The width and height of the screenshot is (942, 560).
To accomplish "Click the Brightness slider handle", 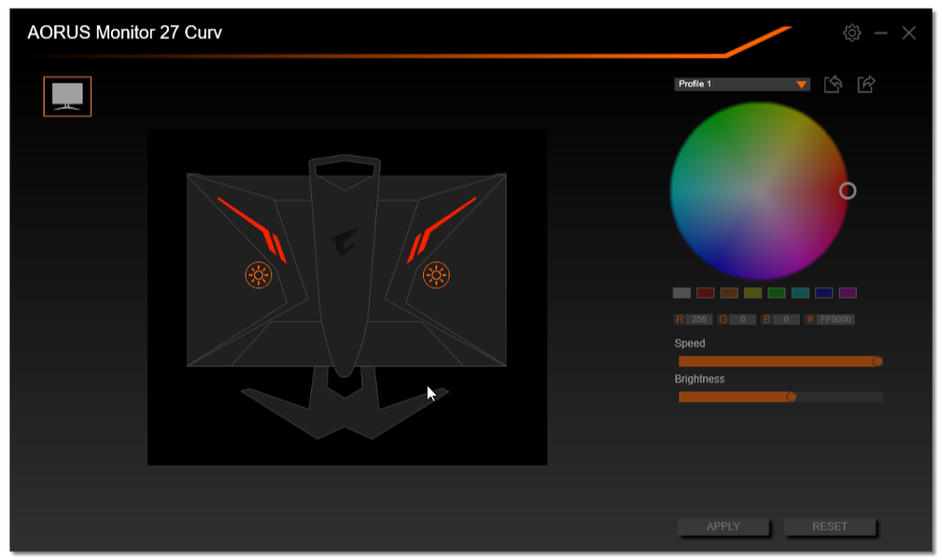I will [792, 398].
